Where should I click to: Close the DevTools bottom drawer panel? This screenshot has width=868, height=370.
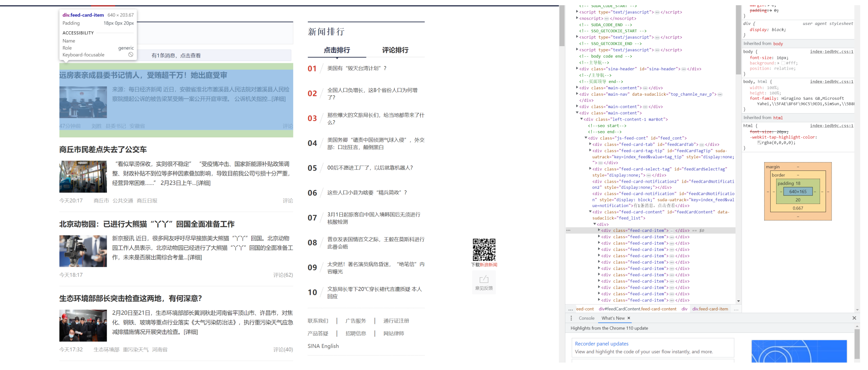[854, 318]
